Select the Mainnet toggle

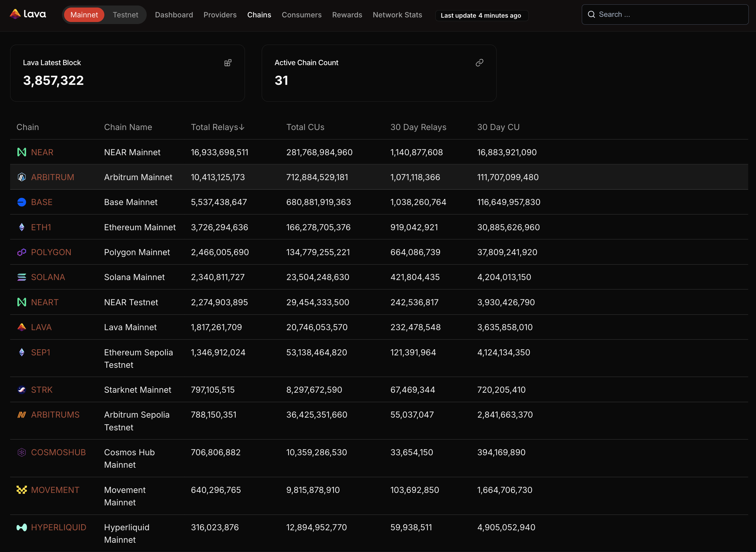tap(84, 15)
